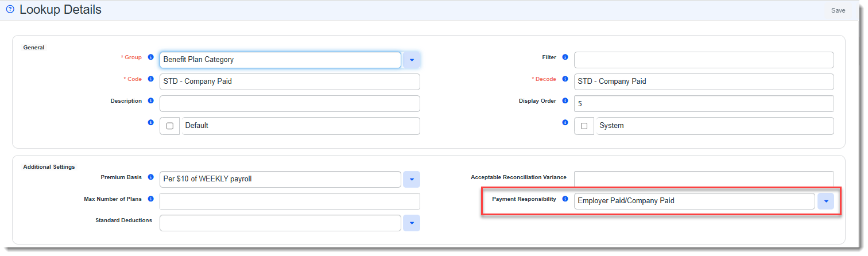
Task: Click the info icon next to Code
Action: (x=151, y=79)
